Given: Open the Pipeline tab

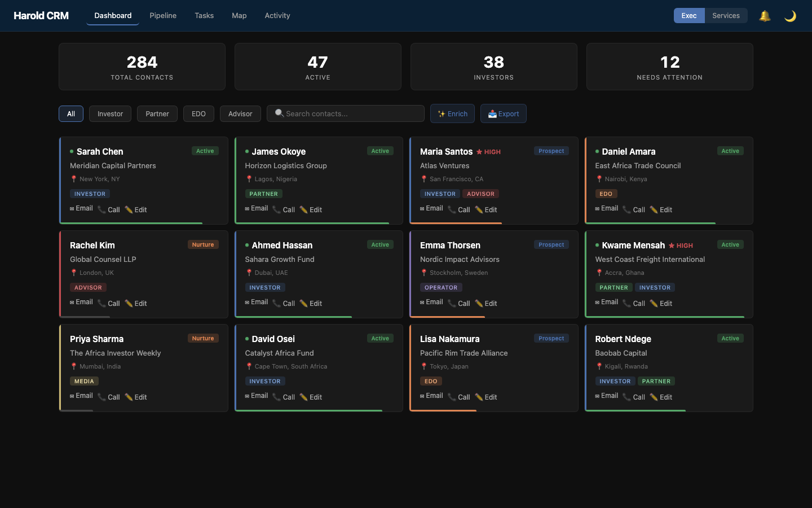Looking at the screenshot, I should (163, 15).
